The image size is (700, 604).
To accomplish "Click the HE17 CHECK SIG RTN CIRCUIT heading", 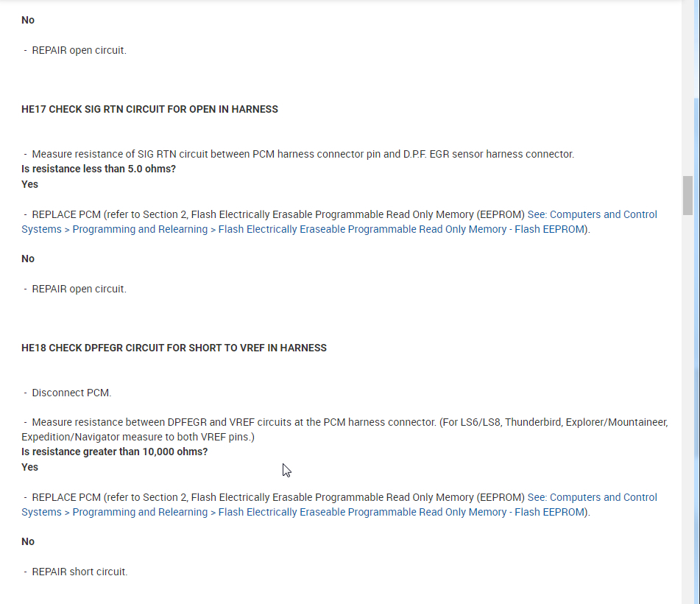I will click(x=149, y=109).
